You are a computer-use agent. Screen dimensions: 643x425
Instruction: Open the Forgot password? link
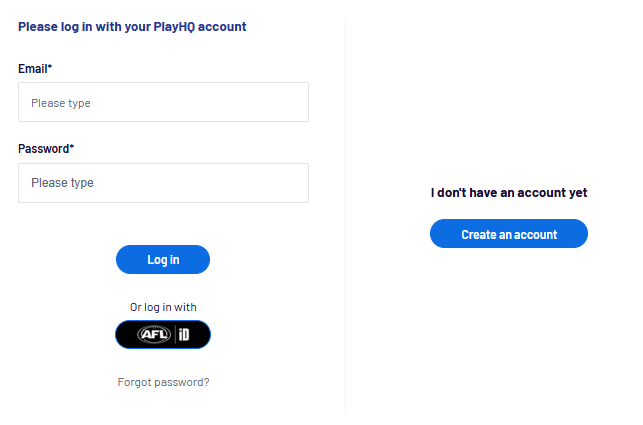(x=163, y=382)
